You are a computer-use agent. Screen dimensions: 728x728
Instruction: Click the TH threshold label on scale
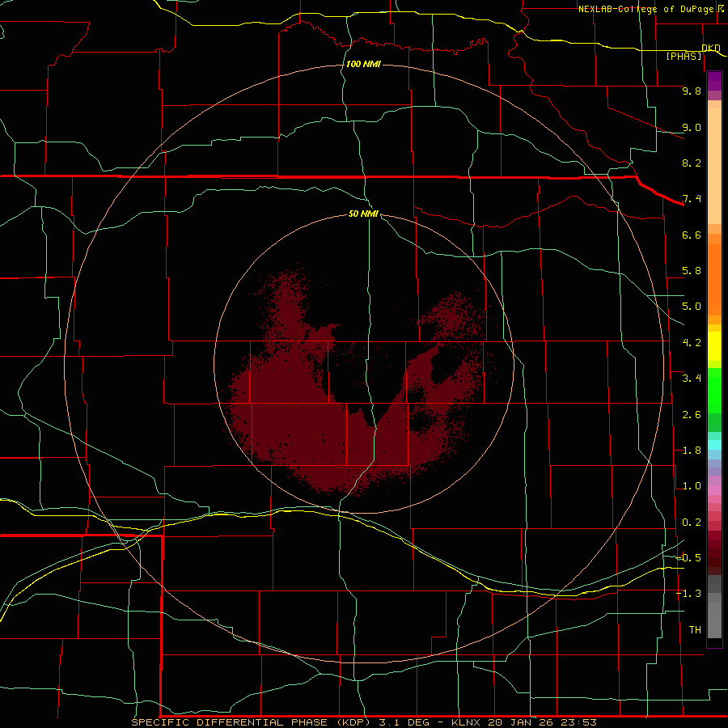pyautogui.click(x=695, y=630)
